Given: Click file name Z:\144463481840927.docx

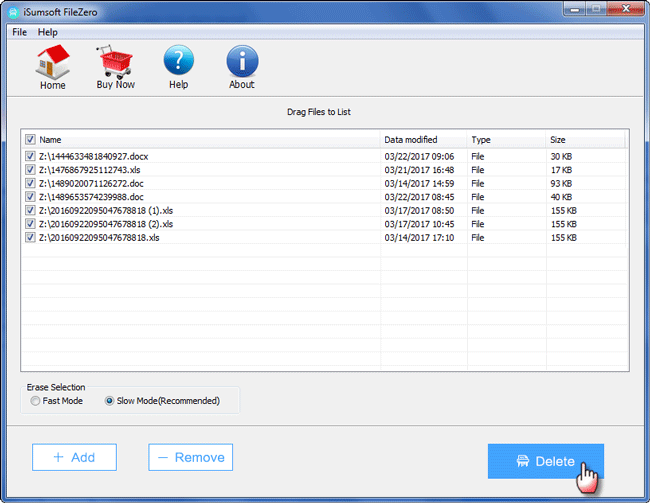Looking at the screenshot, I should [x=94, y=156].
